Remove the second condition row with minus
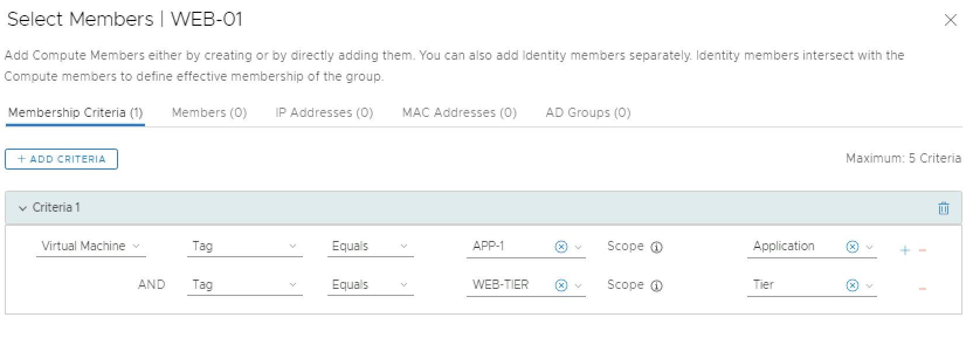This screenshot has height=338, width=980. pos(923,289)
